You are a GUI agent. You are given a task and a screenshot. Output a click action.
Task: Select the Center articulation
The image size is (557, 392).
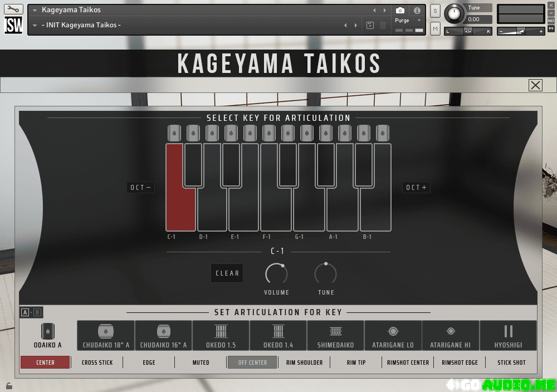45,362
